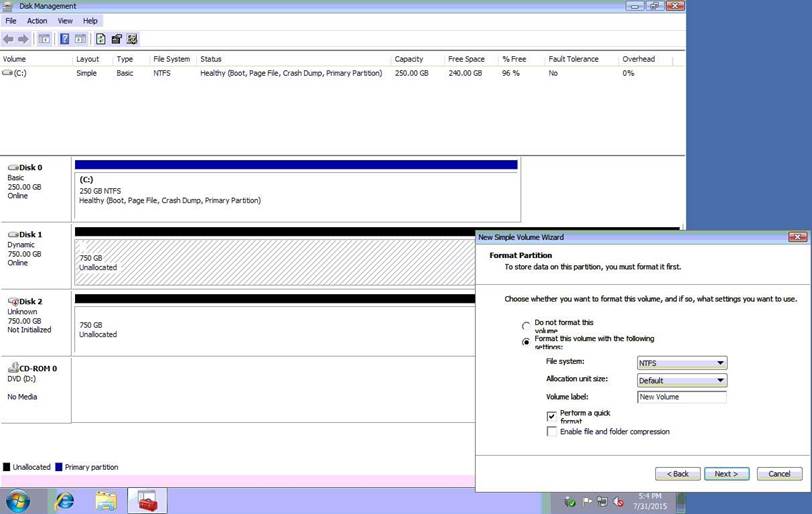The width and height of the screenshot is (812, 514).
Task: Click the red toolbox taskbar icon
Action: (x=147, y=500)
